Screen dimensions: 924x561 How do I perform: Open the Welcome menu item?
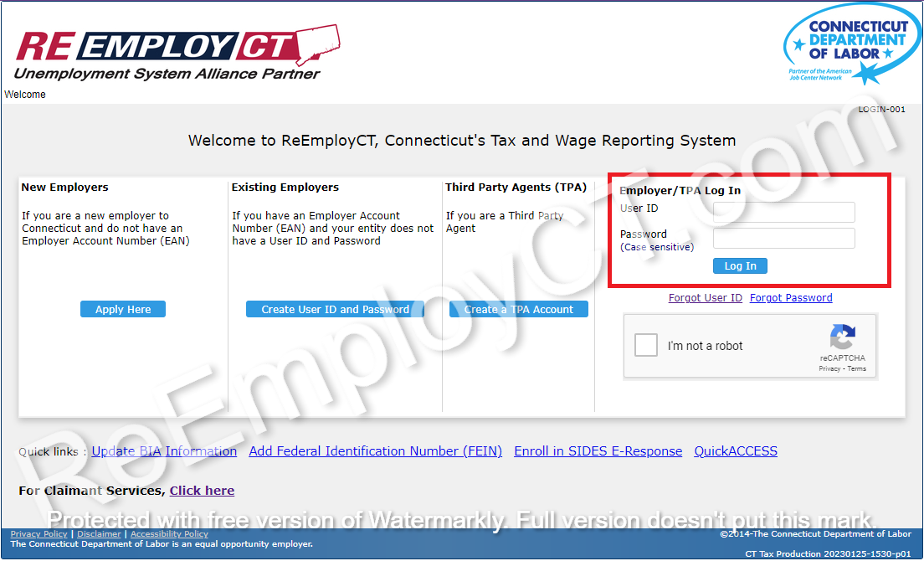(24, 94)
